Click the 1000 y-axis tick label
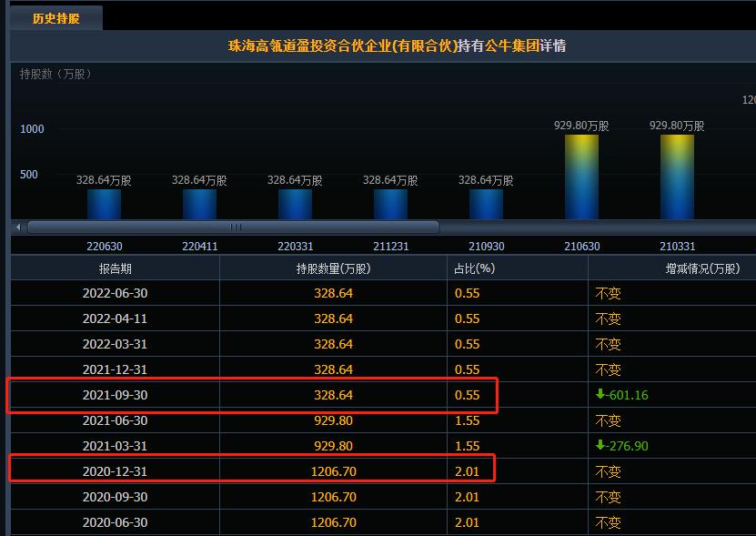The width and height of the screenshot is (756, 536). coord(32,129)
